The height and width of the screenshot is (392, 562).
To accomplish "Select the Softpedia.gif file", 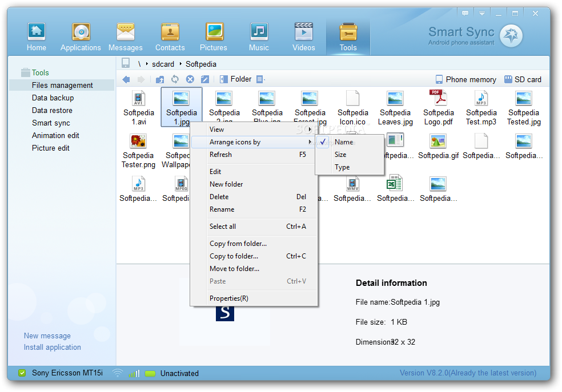I will click(438, 147).
